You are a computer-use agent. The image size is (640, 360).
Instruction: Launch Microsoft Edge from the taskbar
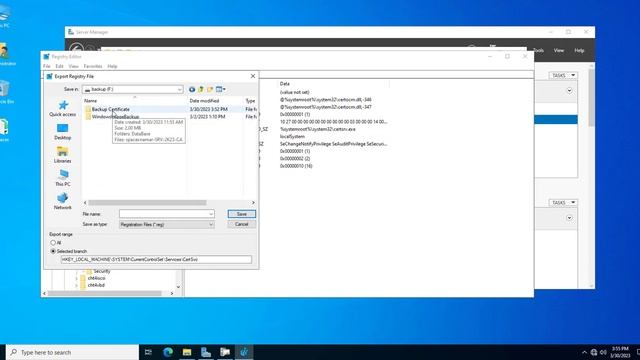click(168, 352)
